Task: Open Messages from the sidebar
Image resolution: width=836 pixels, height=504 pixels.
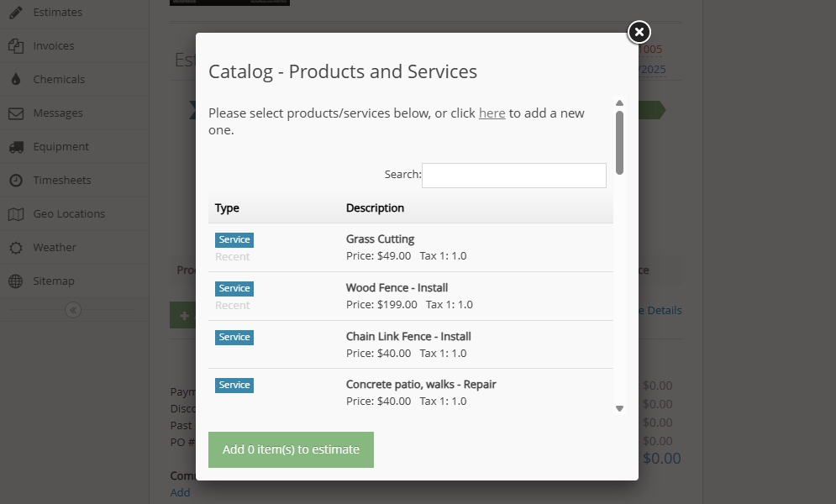Action: click(x=58, y=113)
